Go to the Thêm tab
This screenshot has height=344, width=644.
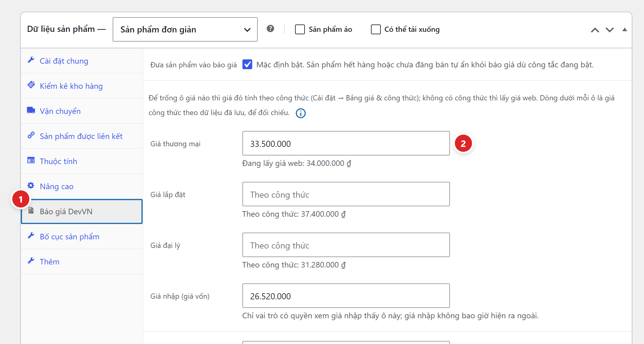pyautogui.click(x=82, y=262)
